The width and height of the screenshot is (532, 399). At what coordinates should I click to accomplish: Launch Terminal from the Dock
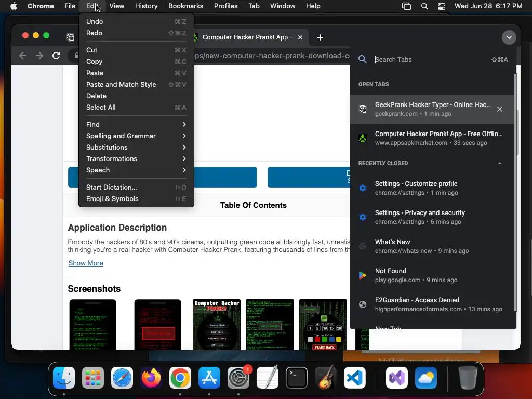pos(297,378)
